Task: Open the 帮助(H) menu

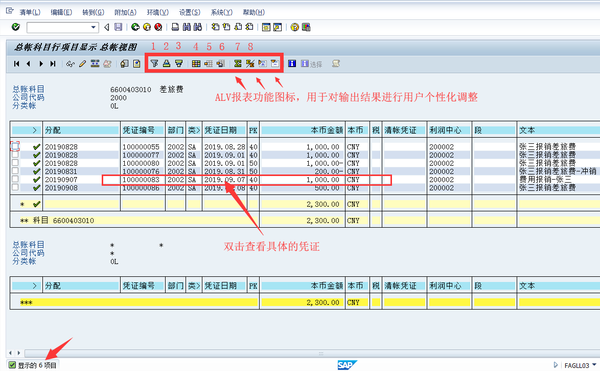Action: click(254, 12)
